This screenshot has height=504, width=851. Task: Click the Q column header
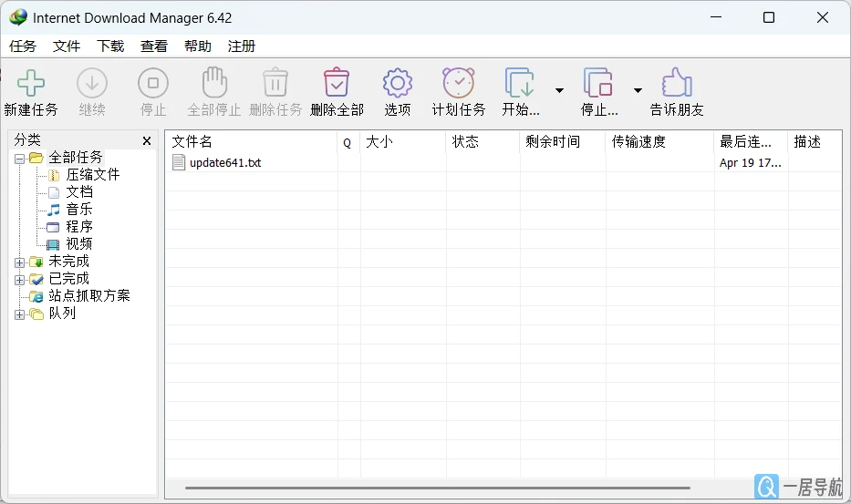(x=349, y=141)
